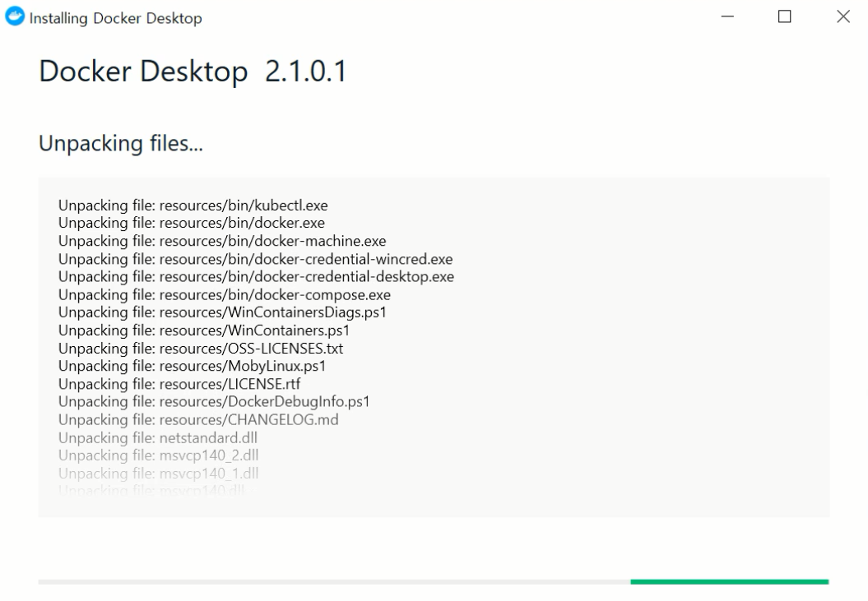Select the docker-credential-desktop.exe log line
This screenshot has height=601, width=868.
pyautogui.click(x=257, y=277)
